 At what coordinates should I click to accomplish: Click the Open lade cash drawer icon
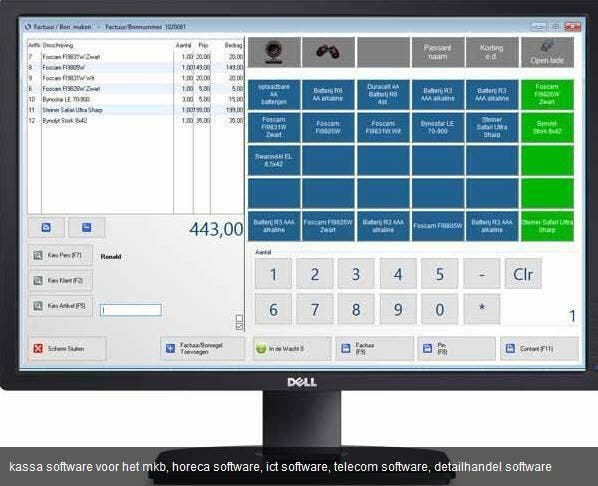click(x=547, y=47)
